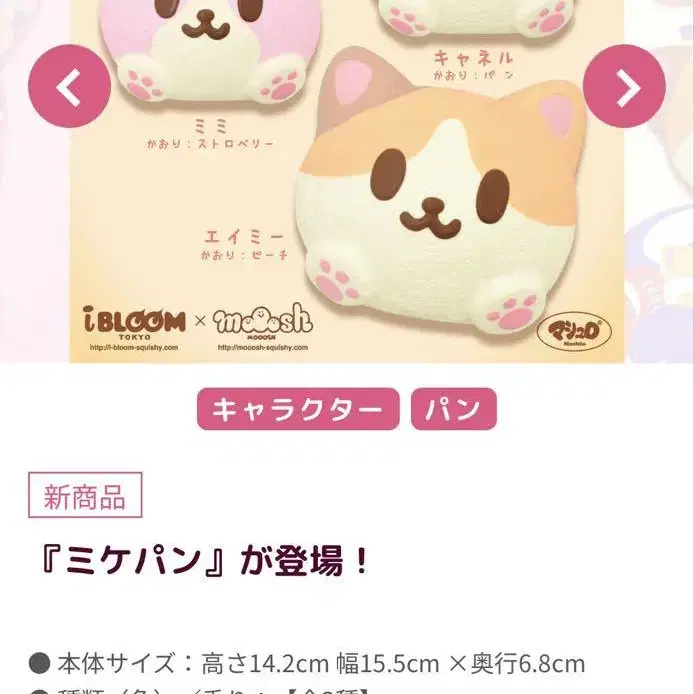The width and height of the screenshot is (694, 694).
Task: Open the キャラクター category tag
Action: point(298,409)
